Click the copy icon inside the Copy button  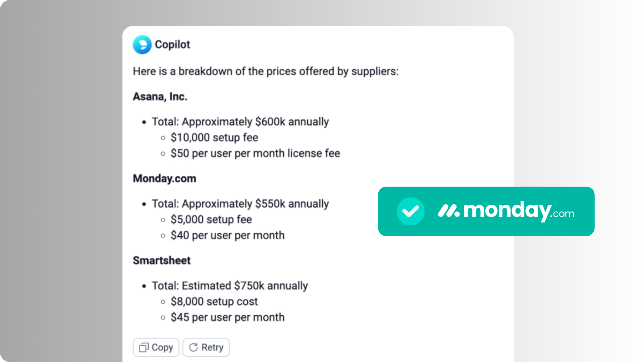coord(144,347)
